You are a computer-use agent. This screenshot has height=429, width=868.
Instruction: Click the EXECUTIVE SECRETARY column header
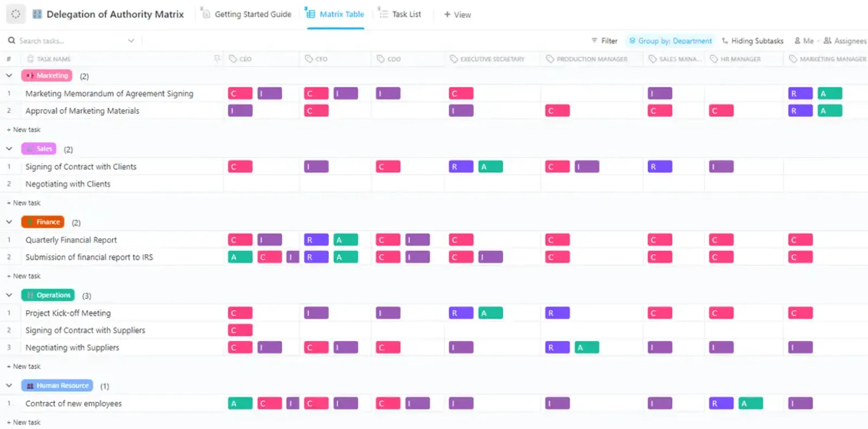click(x=492, y=59)
